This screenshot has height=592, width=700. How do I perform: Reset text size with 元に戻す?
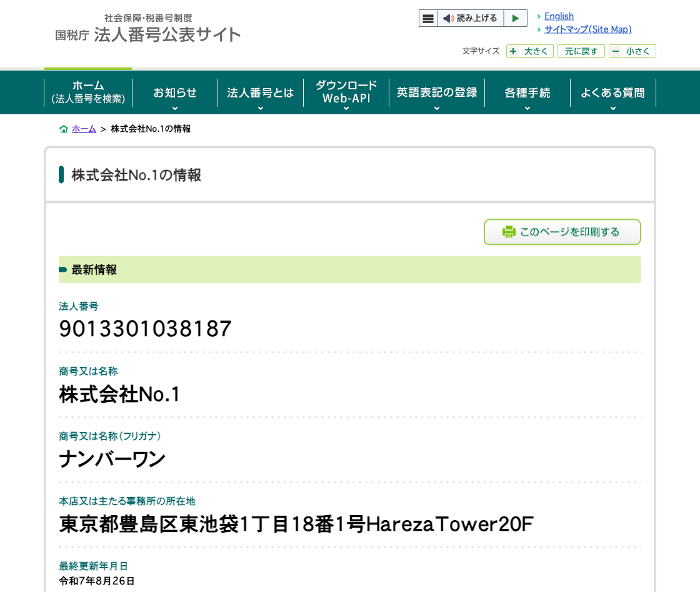581,51
